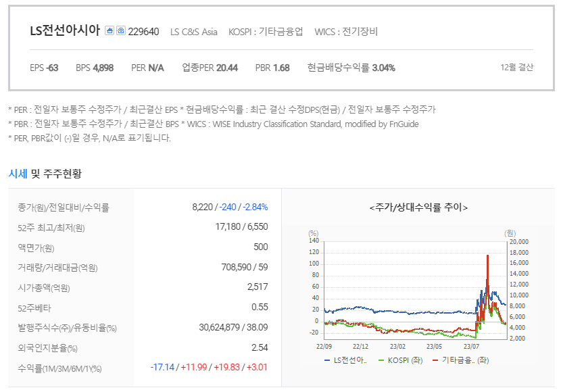Image resolution: width=561 pixels, height=392 pixels.
Task: Click the foreign ownership value 2.54
Action: [x=260, y=347]
